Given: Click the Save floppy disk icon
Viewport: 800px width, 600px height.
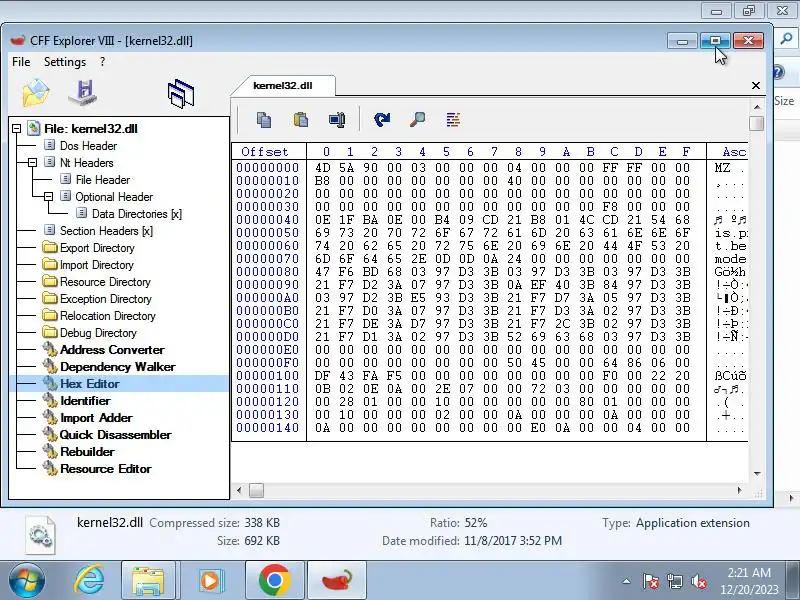Looking at the screenshot, I should tap(83, 93).
